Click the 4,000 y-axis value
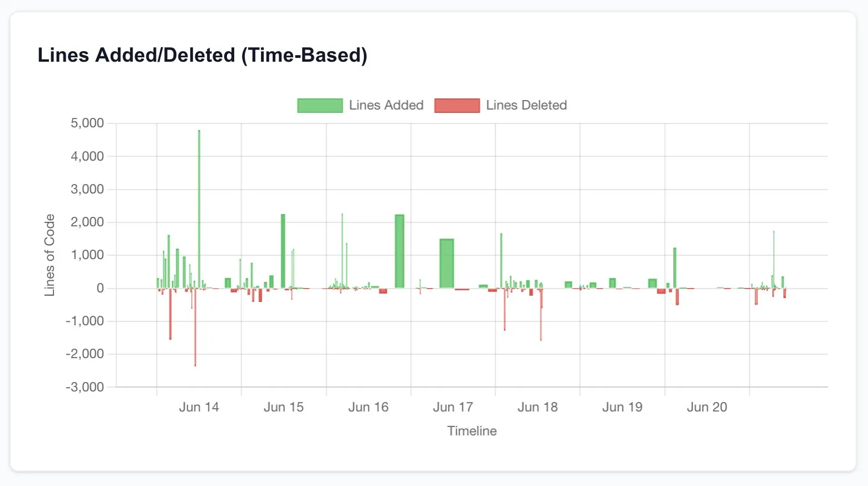This screenshot has width=868, height=486. pyautogui.click(x=87, y=156)
